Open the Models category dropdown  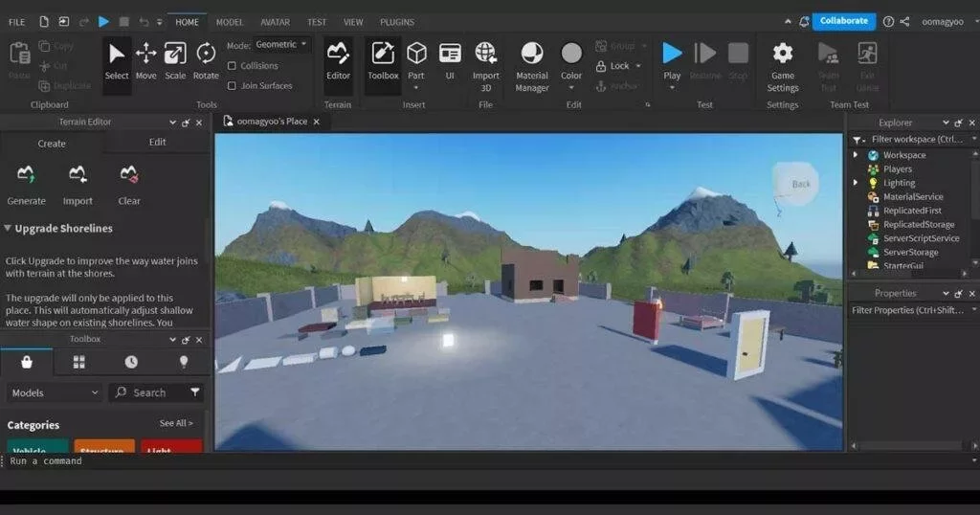[55, 392]
